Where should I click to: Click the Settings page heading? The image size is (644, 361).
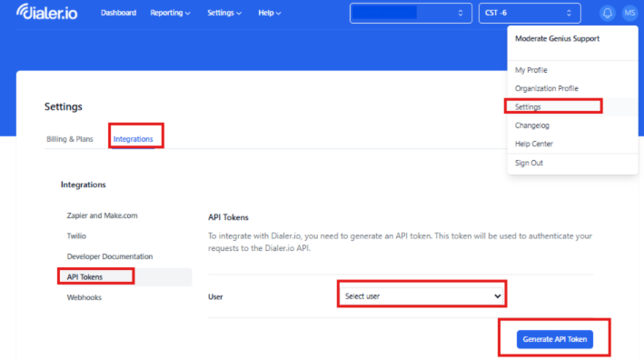coord(64,106)
